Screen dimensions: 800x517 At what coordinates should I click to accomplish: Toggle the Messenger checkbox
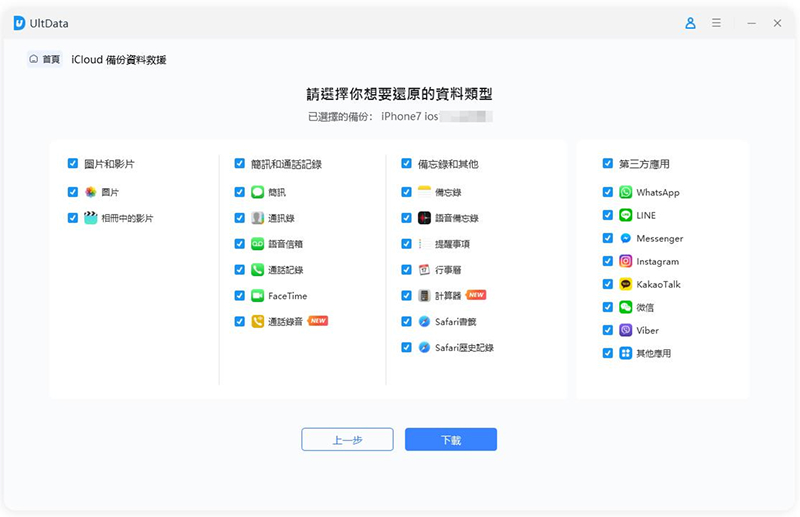pos(608,238)
